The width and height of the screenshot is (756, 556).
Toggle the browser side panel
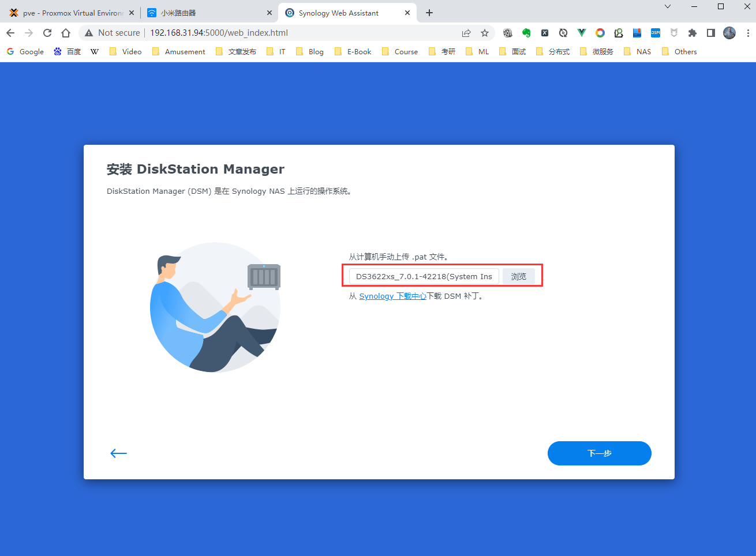click(711, 33)
